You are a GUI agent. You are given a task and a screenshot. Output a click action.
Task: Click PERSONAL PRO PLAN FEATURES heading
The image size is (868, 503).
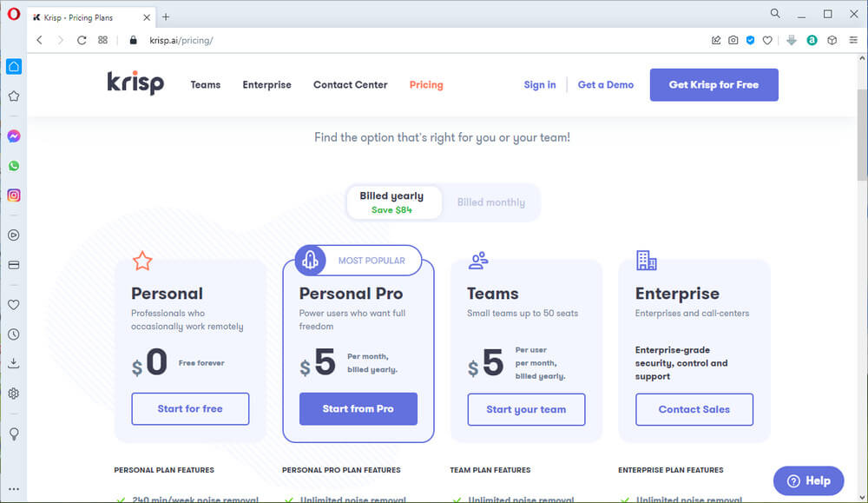341,470
